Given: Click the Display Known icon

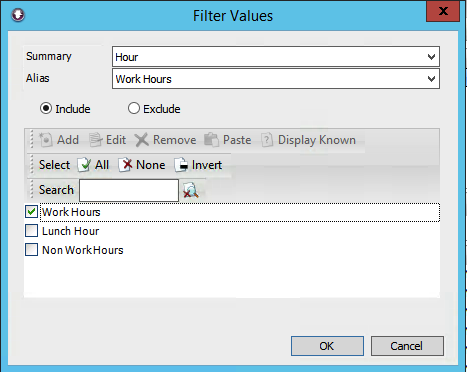Looking at the screenshot, I should coord(267,140).
